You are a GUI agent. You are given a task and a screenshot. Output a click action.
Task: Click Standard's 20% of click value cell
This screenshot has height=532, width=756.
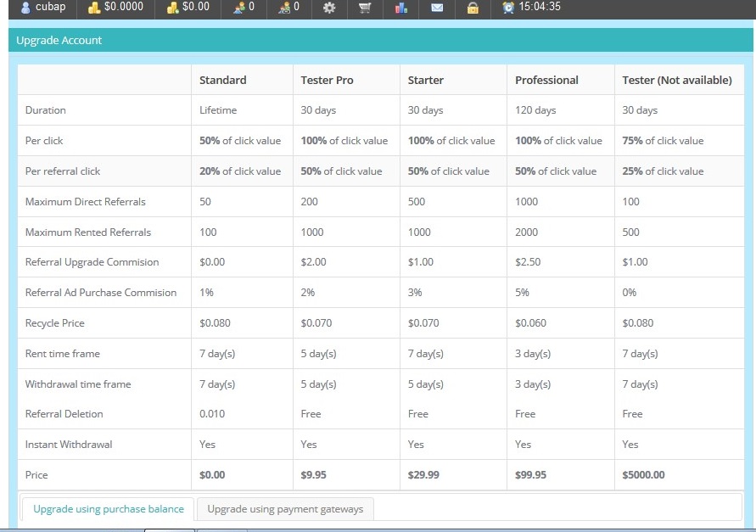[240, 171]
